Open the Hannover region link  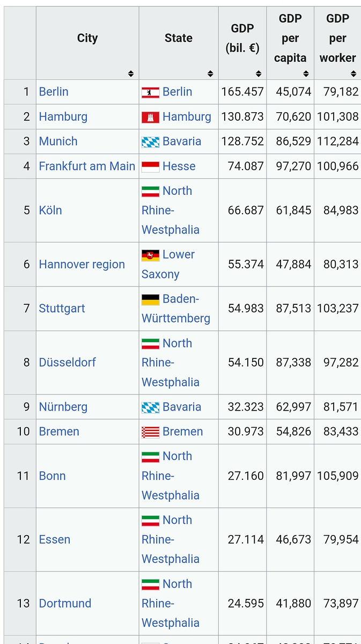pyautogui.click(x=82, y=265)
